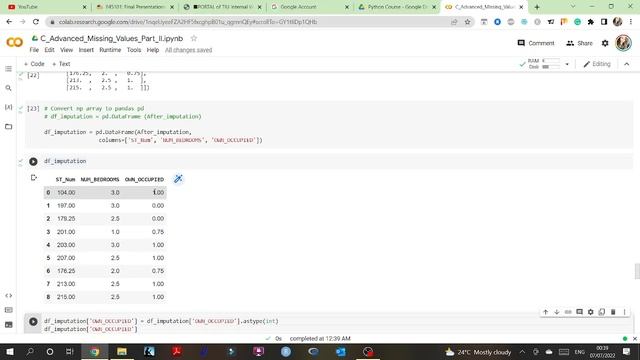Switch to the YouTube tab
The height and width of the screenshot is (360, 640).
[47, 7]
